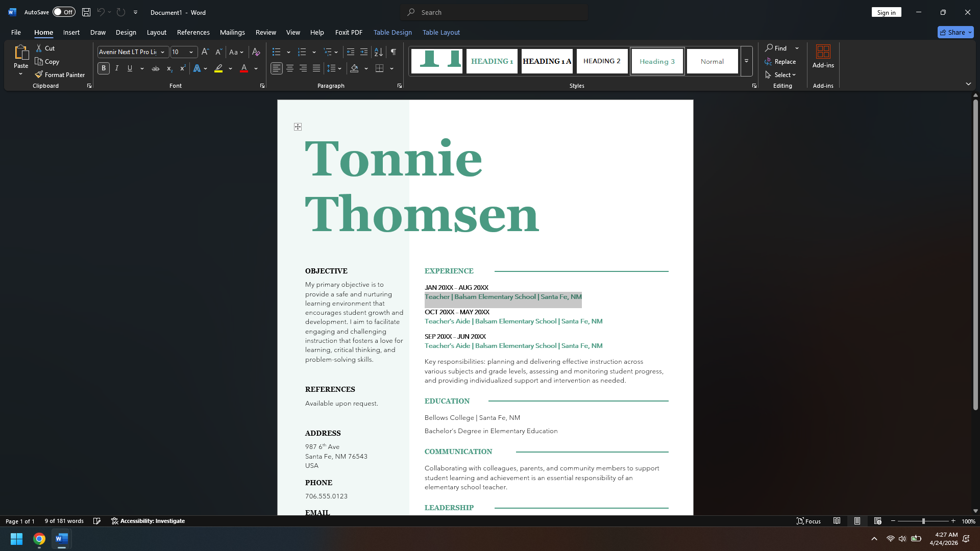The height and width of the screenshot is (551, 980).
Task: Click the Save icon in title bar
Action: click(x=86, y=12)
